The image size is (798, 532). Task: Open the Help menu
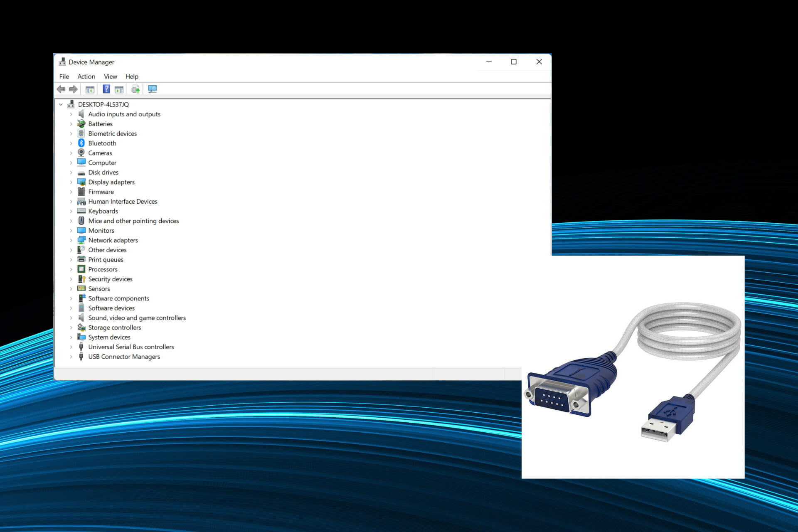tap(132, 76)
